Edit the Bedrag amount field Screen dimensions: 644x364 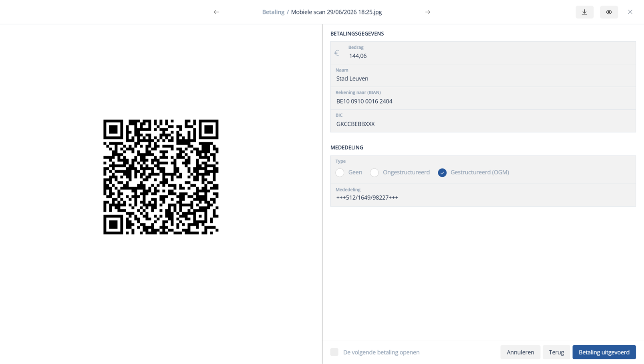pyautogui.click(x=483, y=53)
